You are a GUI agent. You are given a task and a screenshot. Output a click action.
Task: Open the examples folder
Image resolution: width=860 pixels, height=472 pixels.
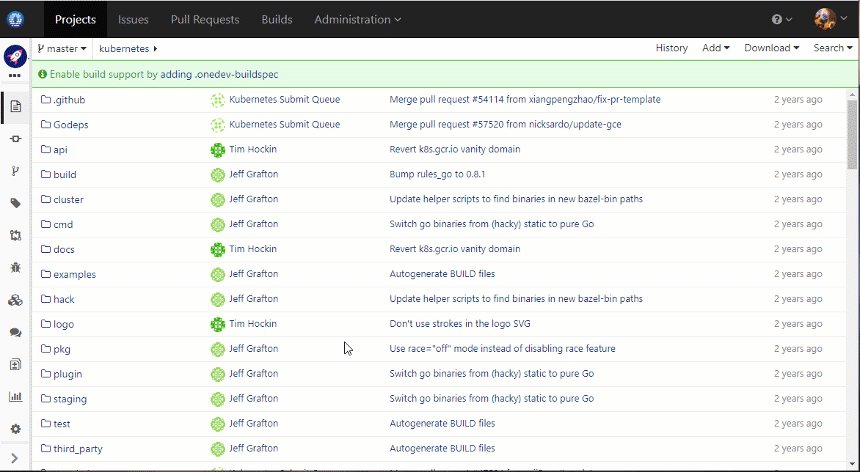(x=75, y=275)
